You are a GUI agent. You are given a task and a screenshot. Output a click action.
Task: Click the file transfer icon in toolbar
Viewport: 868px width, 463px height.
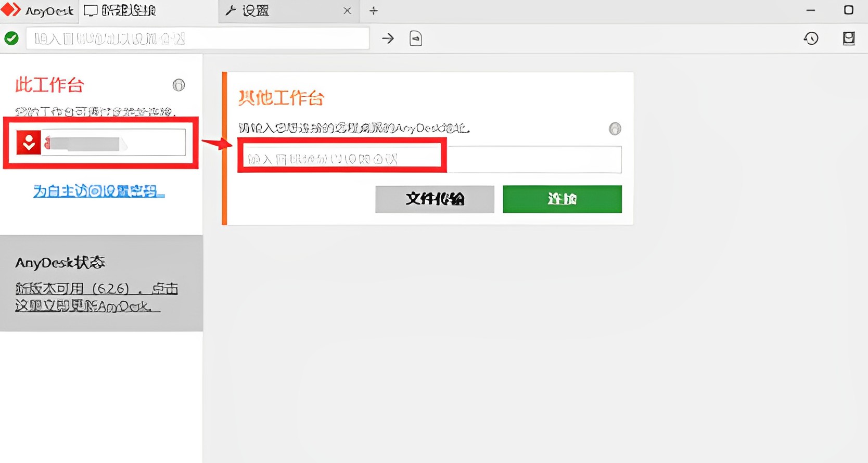coord(415,38)
